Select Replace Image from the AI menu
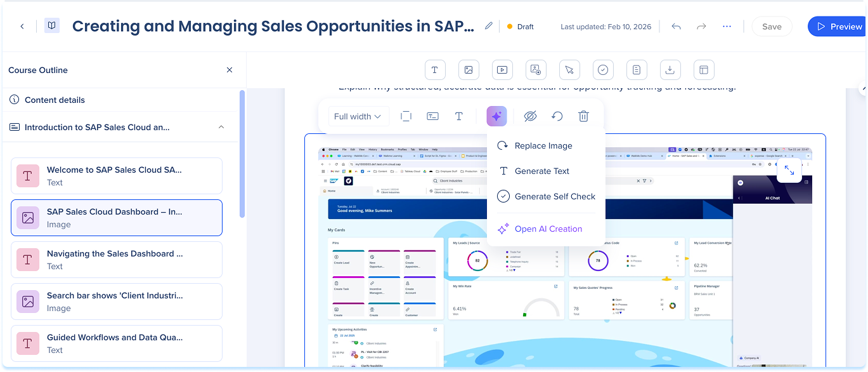The height and width of the screenshot is (372, 868). (543, 145)
